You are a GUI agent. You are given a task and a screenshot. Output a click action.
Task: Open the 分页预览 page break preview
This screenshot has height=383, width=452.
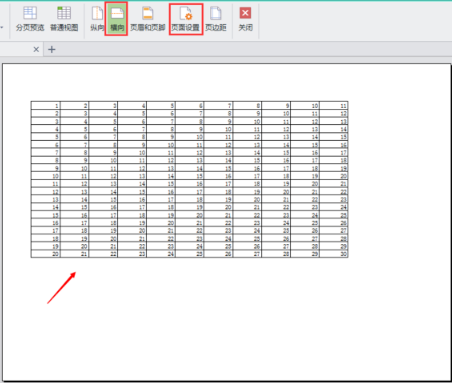point(30,19)
